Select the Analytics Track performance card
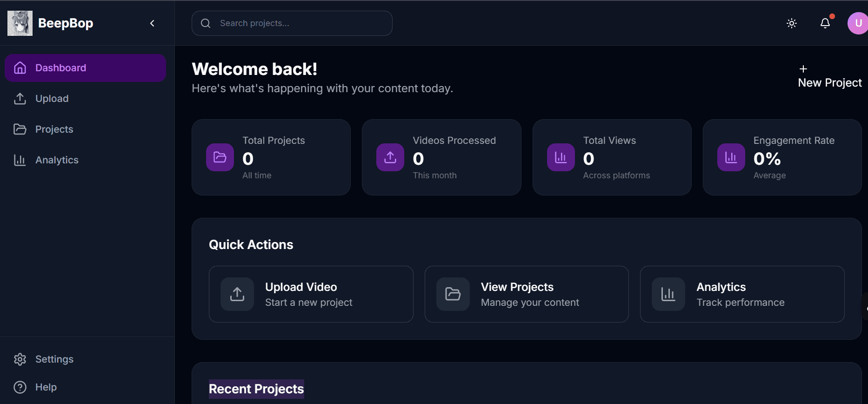This screenshot has height=404, width=868. coord(742,294)
